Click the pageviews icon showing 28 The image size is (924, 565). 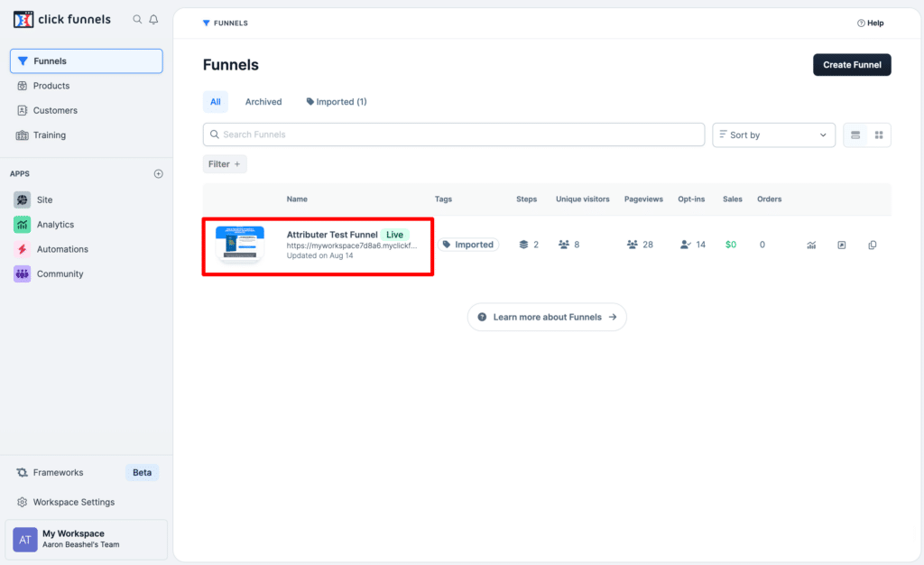point(633,245)
